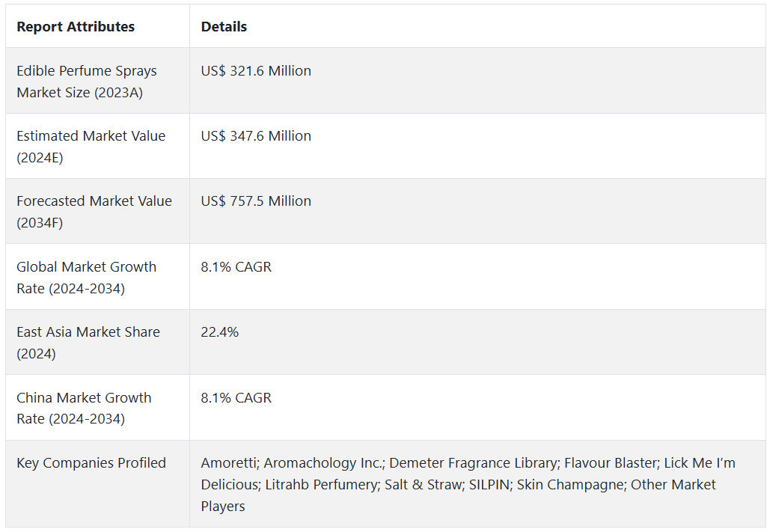
Task: Click the Details column header
Action: coord(224,27)
